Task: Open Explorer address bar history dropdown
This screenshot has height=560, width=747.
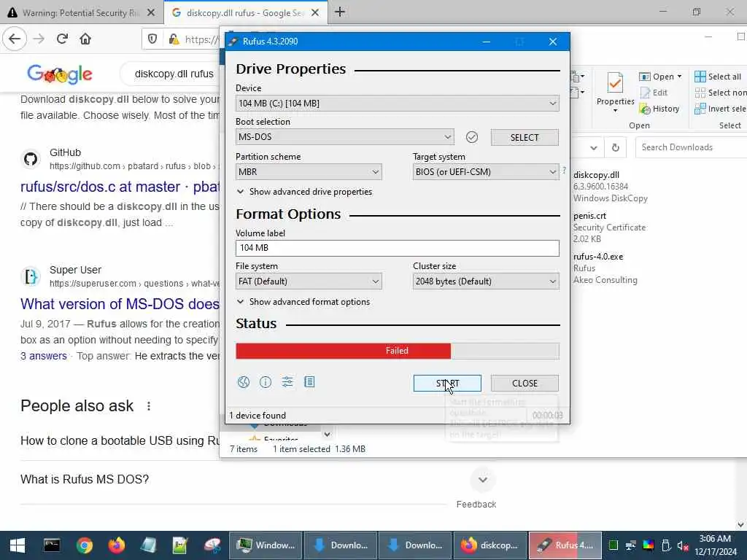Action: point(594,147)
